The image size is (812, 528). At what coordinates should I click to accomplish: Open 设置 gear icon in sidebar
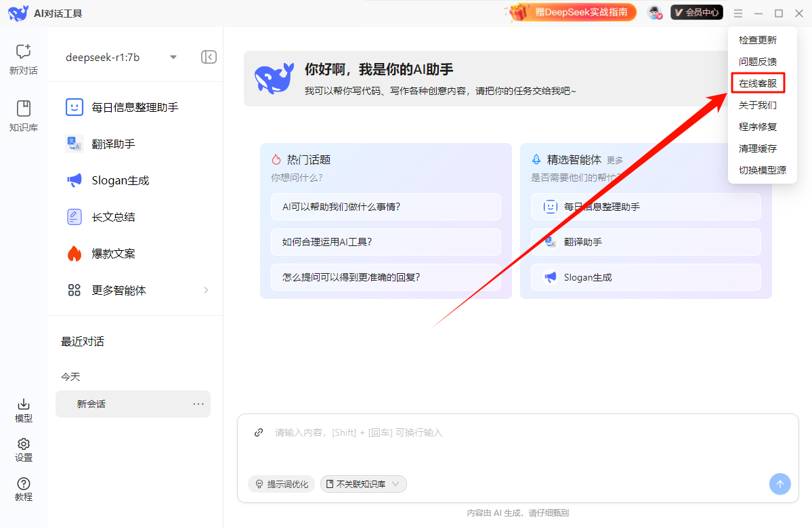23,445
